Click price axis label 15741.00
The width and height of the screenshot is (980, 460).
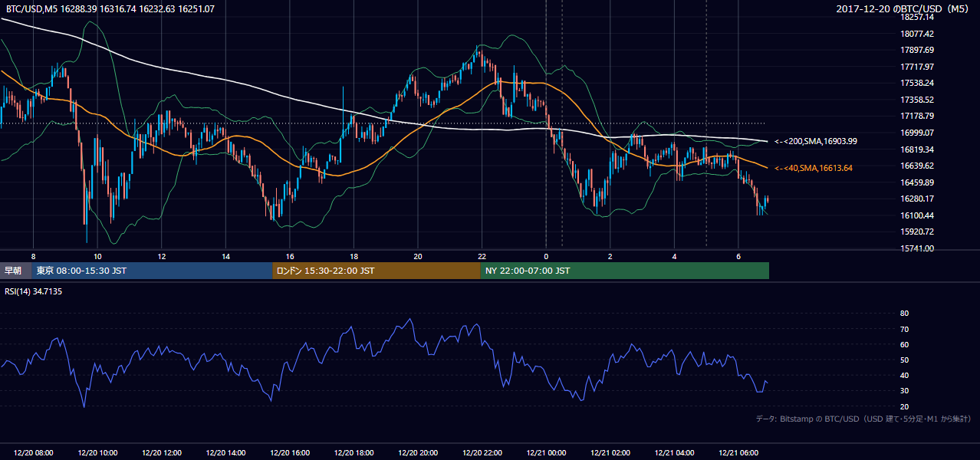coord(917,248)
